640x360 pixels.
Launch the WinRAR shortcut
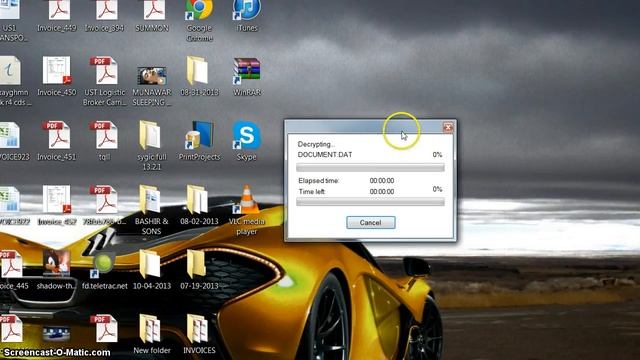click(x=247, y=70)
